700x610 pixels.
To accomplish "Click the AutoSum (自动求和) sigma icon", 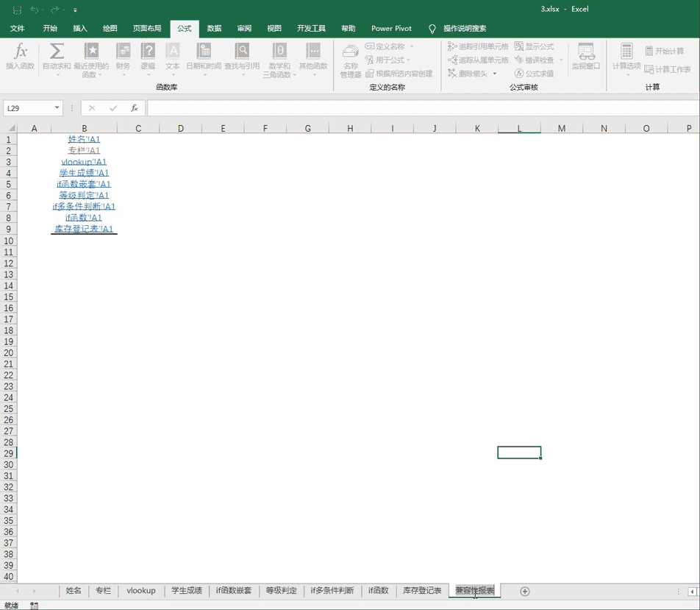I will (57, 51).
